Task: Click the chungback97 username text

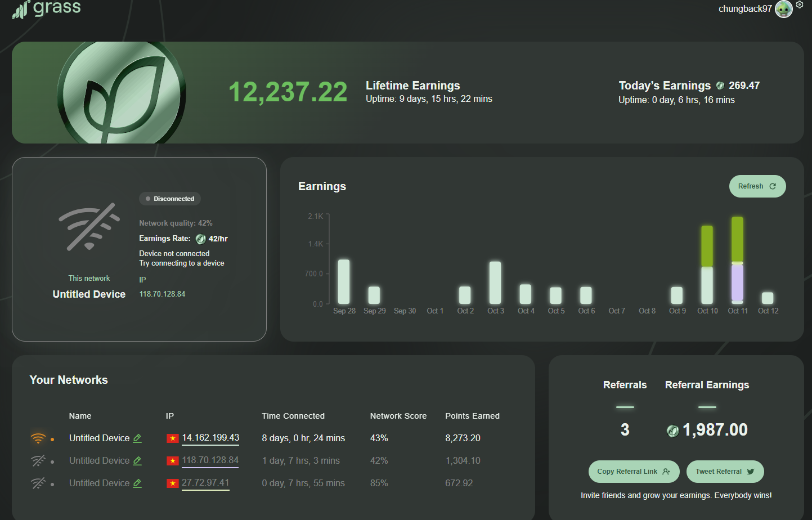Action: pyautogui.click(x=744, y=9)
